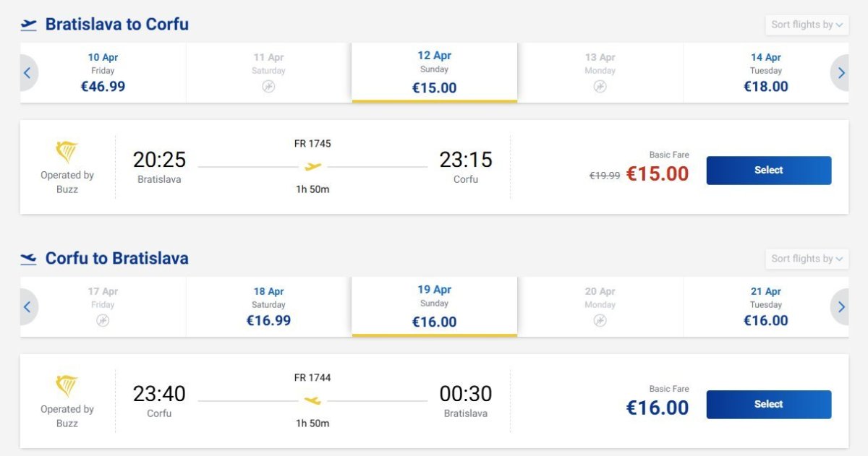Viewport: 868px width, 456px height.
Task: Switch to 14 Apr Tuesday €18.00 tab
Action: point(765,72)
